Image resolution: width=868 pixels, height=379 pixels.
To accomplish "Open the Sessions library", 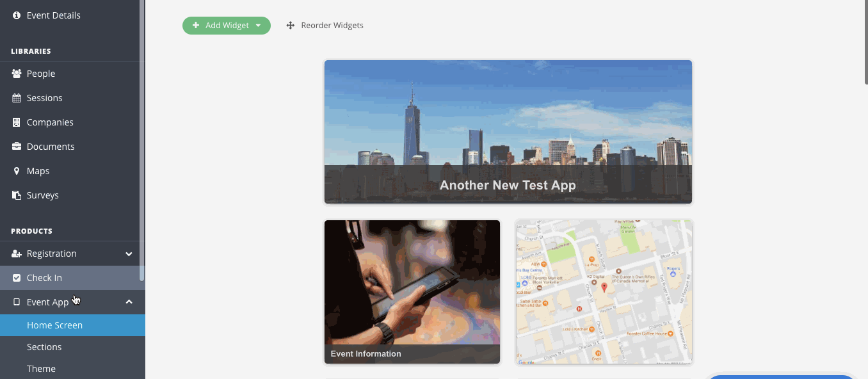I will (x=72, y=98).
